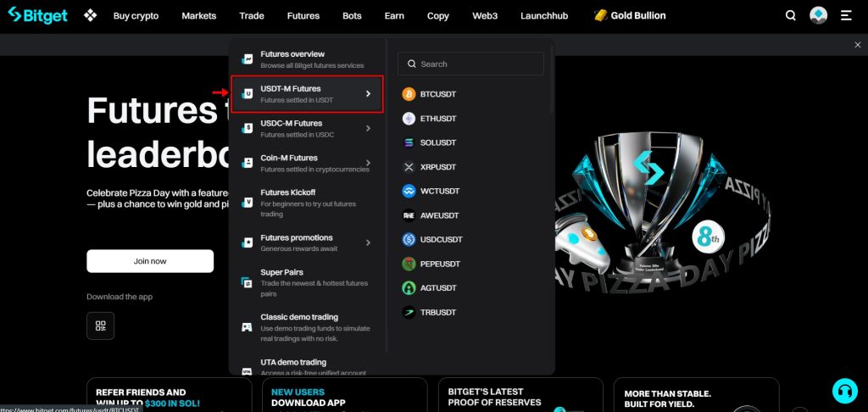The height and width of the screenshot is (412, 868).
Task: Open the search magnifier in the top bar
Action: (791, 15)
